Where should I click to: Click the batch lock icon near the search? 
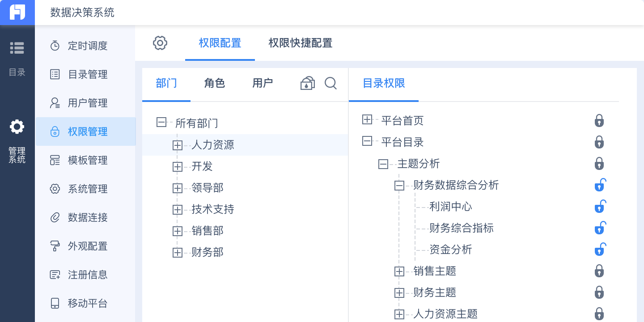307,83
